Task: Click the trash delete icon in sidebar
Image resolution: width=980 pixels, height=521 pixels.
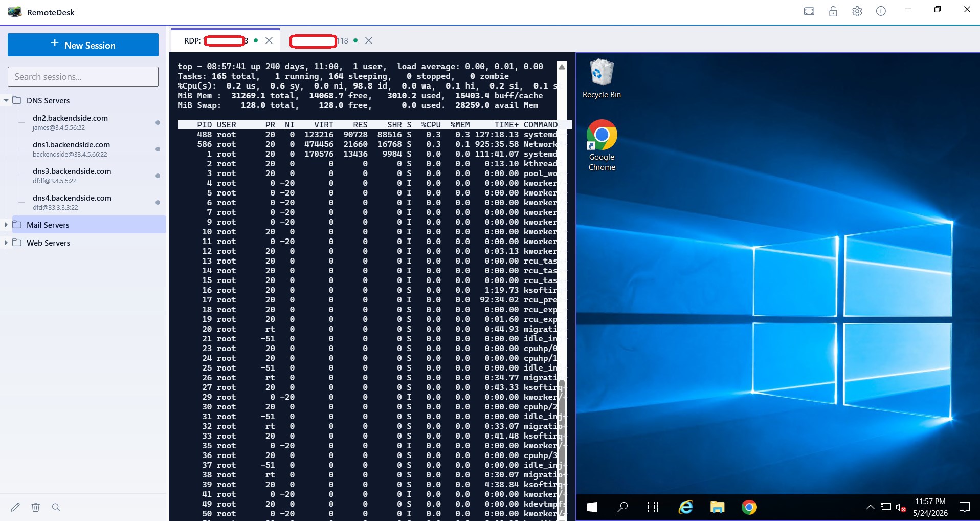Action: 36,507
